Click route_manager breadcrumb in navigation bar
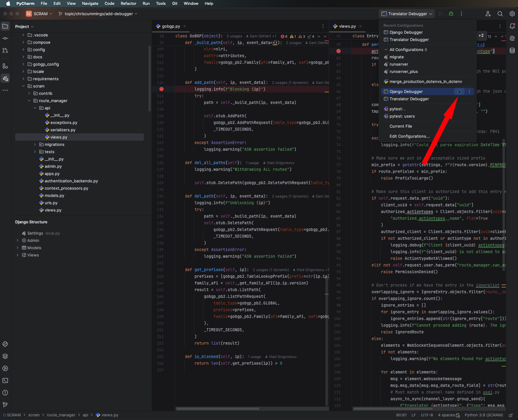Screen dimensions: 518x420 tap(61, 415)
